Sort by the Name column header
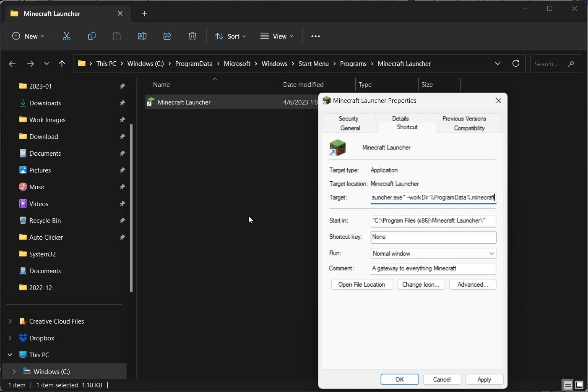The height and width of the screenshot is (392, 588). (161, 85)
